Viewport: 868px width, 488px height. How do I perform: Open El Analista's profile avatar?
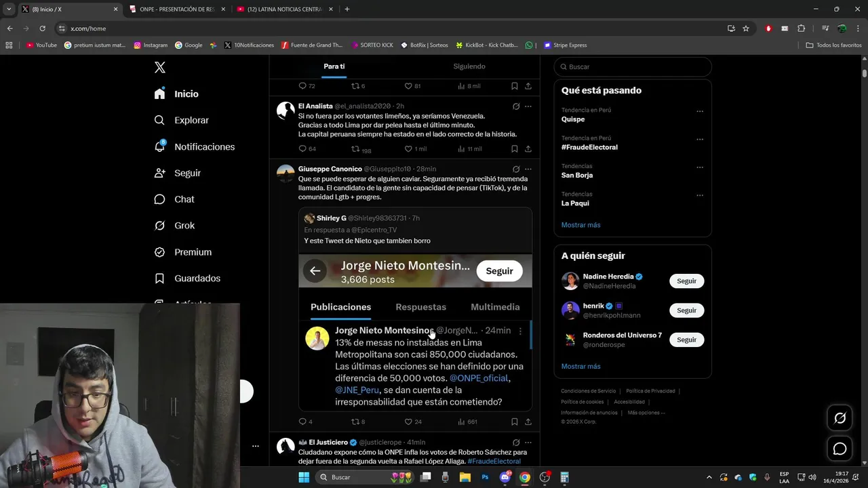285,110
